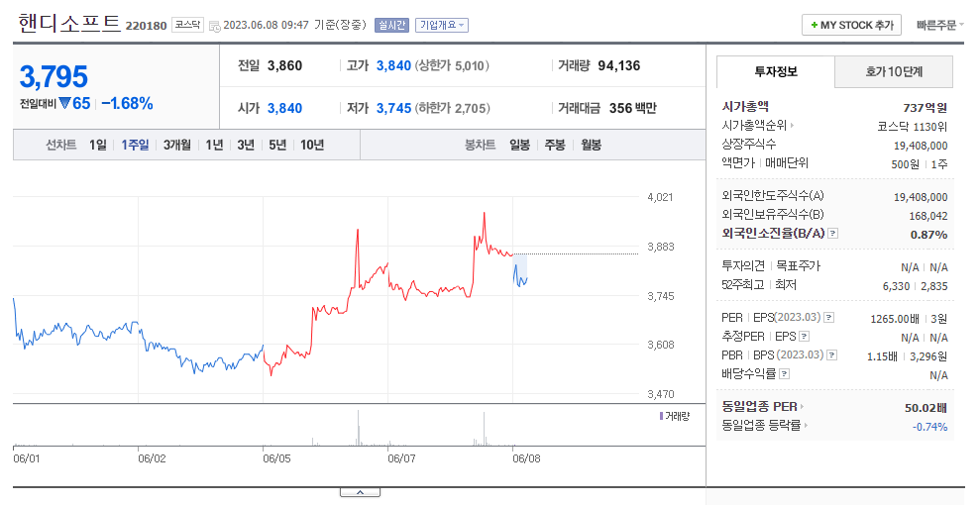This screenshot has width=980, height=505.
Task: Click the MY STOCK 추가 button
Action: point(851,25)
